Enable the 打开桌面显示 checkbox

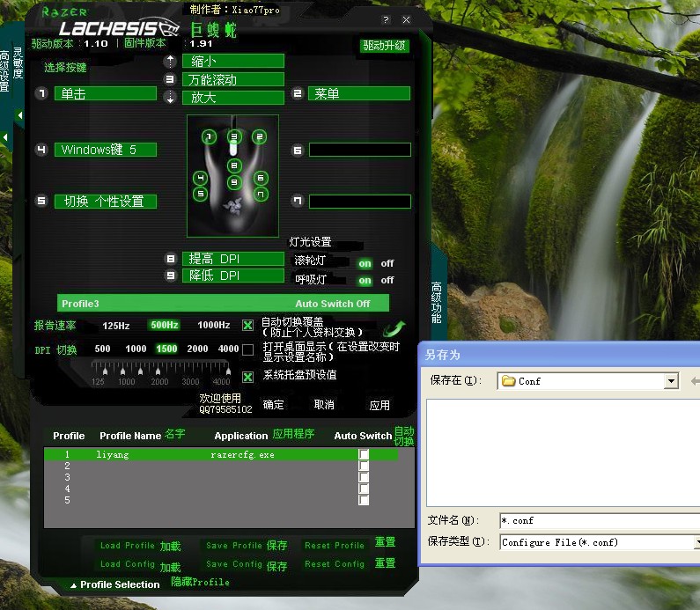(x=248, y=350)
